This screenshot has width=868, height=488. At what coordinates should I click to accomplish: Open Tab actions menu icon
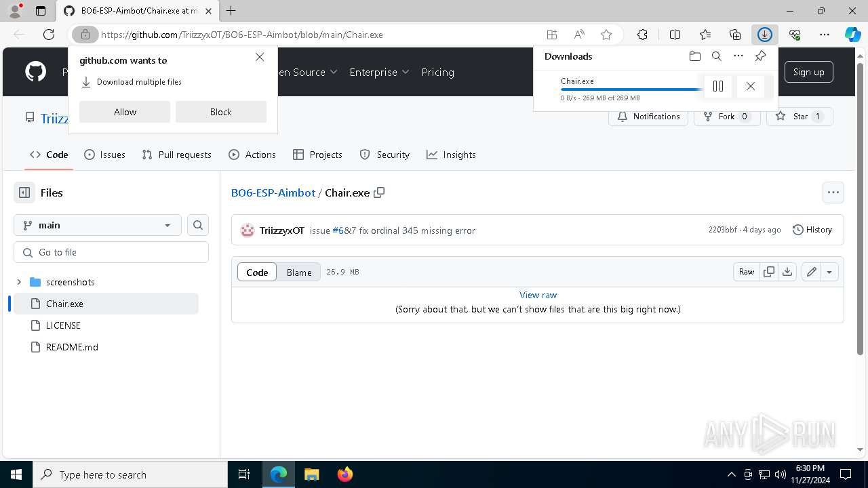pyautogui.click(x=40, y=11)
